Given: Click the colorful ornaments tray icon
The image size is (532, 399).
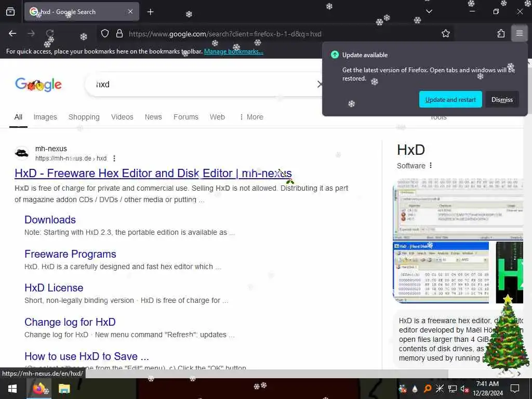Looking at the screenshot, I should [403, 389].
